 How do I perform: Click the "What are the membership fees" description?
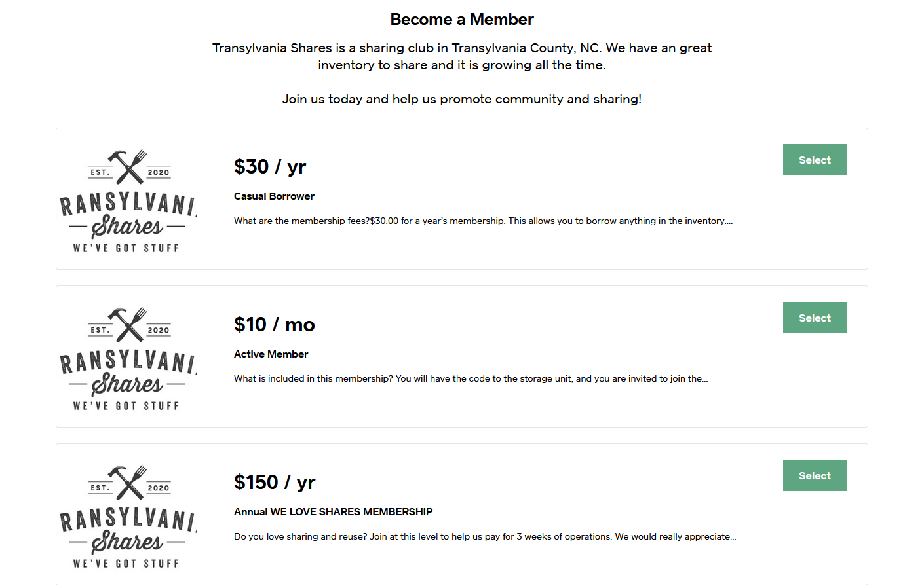click(483, 221)
